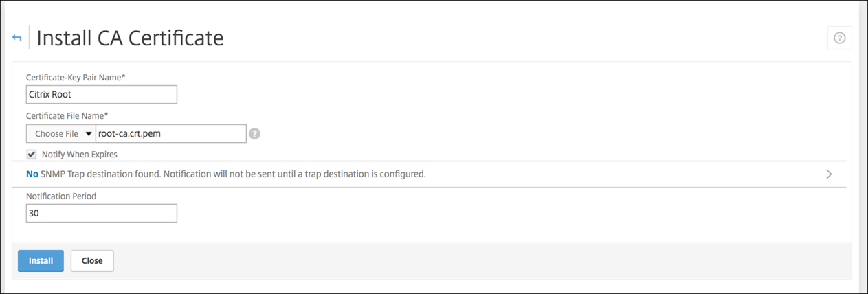This screenshot has width=868, height=294.
Task: Click the Certificate-Key Pair Name field containing Citrix Root
Action: point(101,94)
